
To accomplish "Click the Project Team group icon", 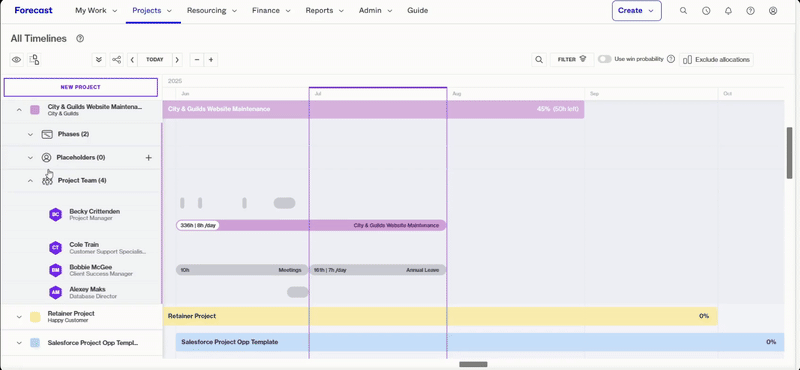I will coord(47,181).
